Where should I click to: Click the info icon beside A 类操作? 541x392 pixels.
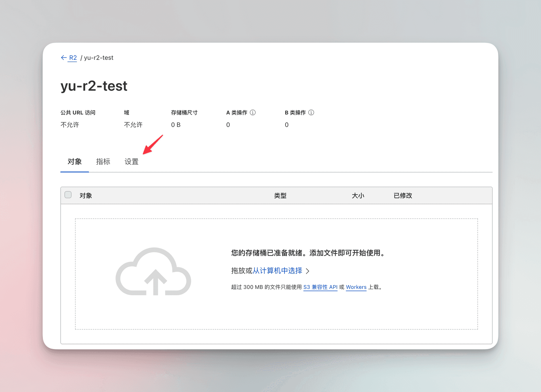tap(253, 113)
